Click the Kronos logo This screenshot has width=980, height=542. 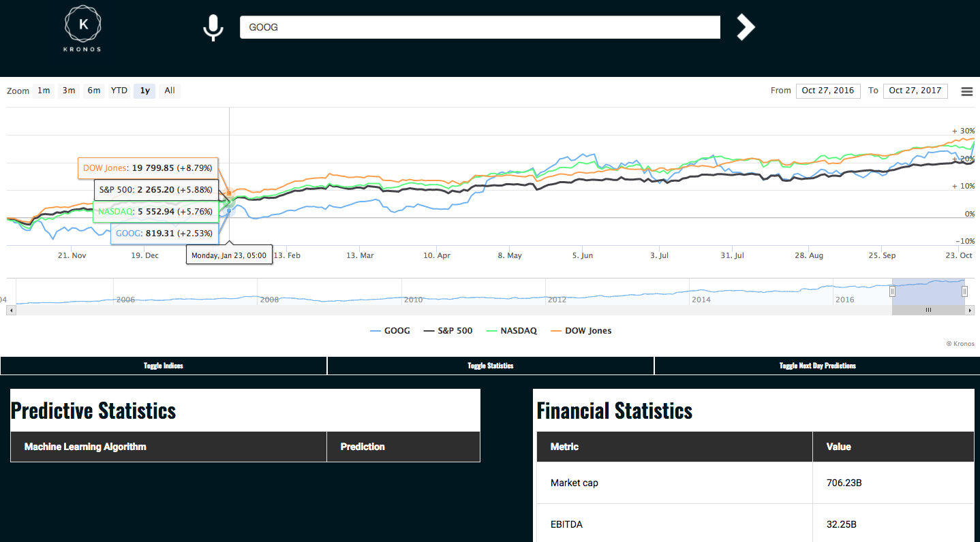point(83,29)
